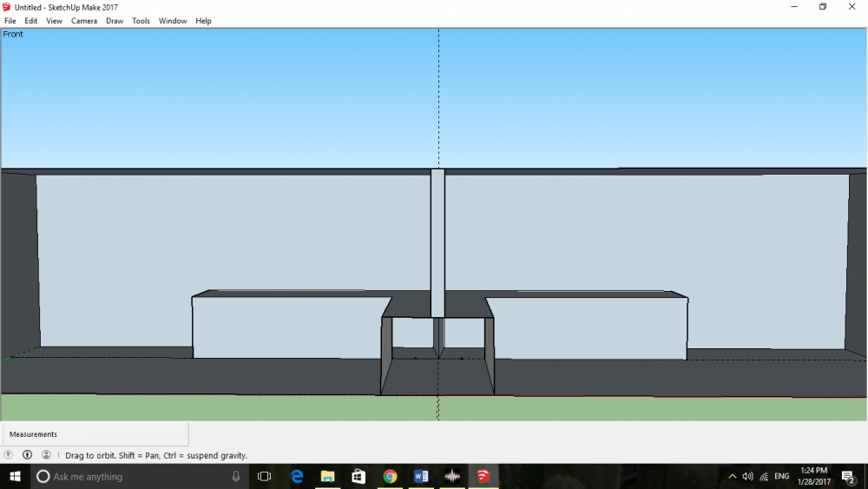
Task: Open the Action Center notifications icon
Action: (849, 476)
